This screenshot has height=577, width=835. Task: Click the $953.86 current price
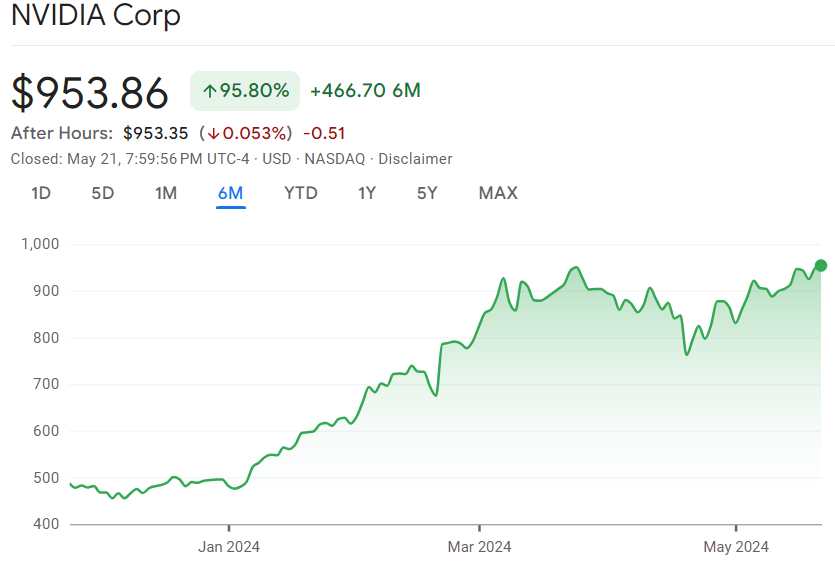click(89, 93)
